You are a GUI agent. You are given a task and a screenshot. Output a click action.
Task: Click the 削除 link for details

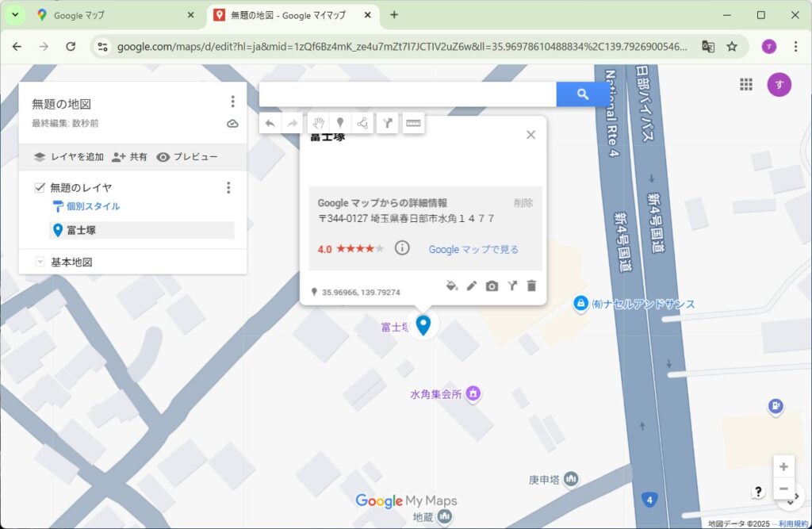pyautogui.click(x=523, y=203)
